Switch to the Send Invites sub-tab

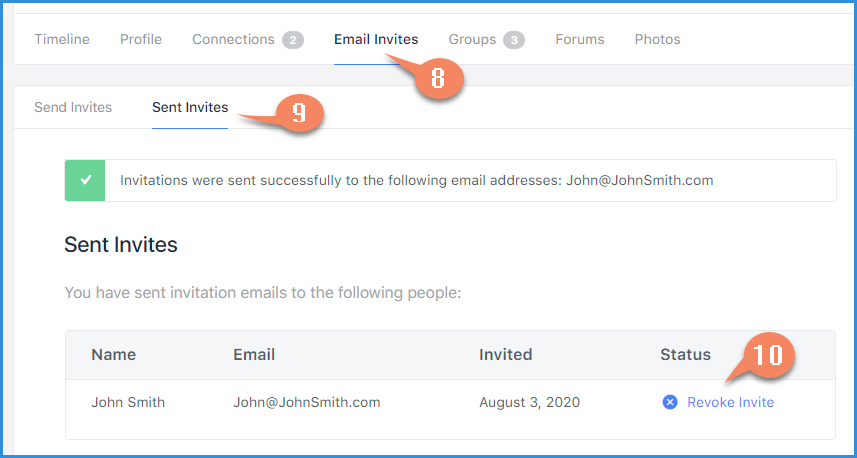73,107
